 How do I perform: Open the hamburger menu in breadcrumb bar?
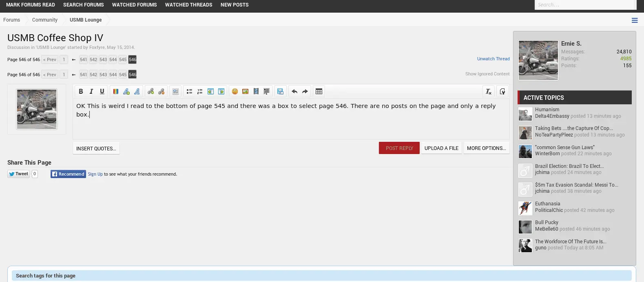click(635, 20)
